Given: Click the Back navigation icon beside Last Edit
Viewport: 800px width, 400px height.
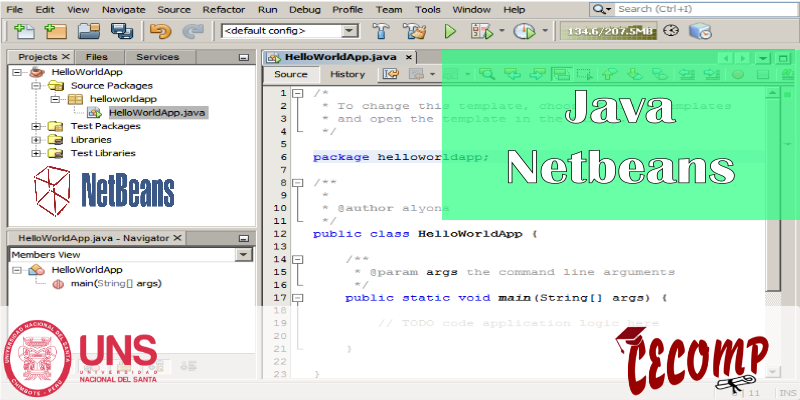Looking at the screenshot, I should 416,74.
